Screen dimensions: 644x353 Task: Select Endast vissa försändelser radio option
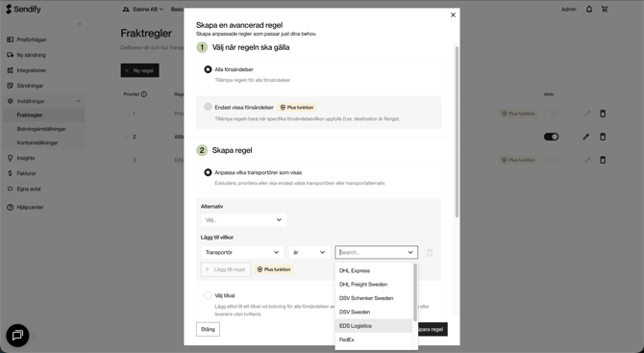click(x=208, y=107)
